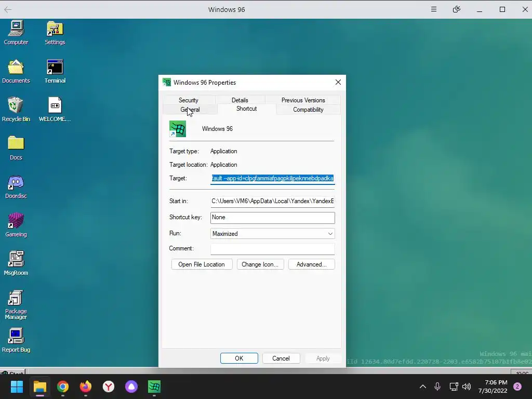Open Google Chrome from the taskbar

pos(63,387)
